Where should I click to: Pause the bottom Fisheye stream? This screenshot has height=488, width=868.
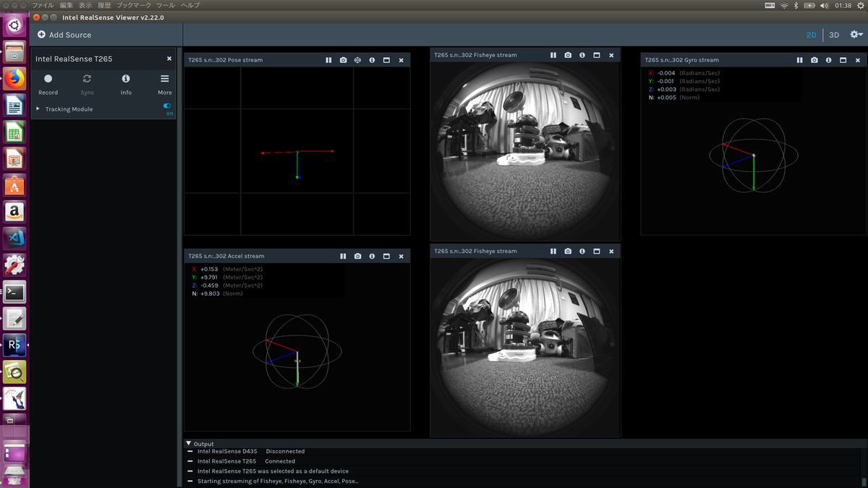(x=553, y=251)
